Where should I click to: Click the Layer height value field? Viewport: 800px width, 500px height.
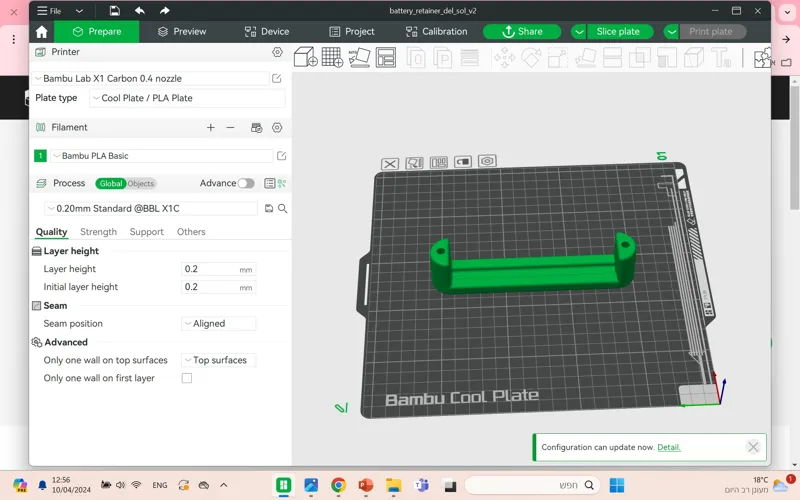pyautogui.click(x=218, y=269)
